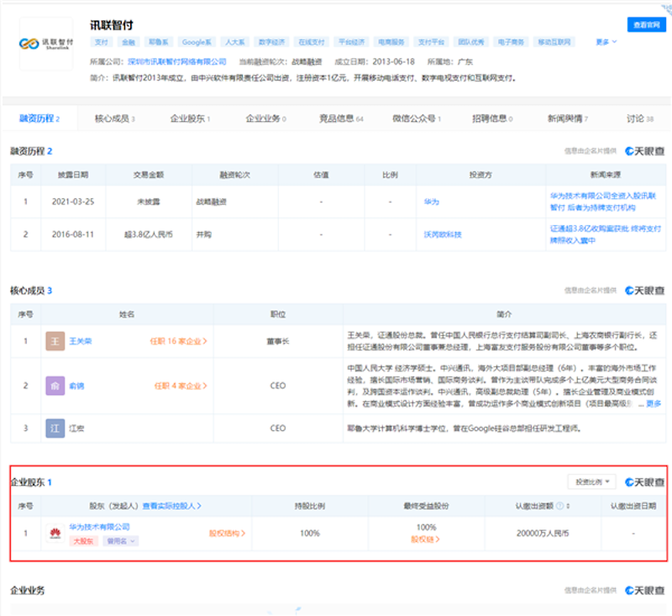Image resolution: width=672 pixels, height=616 pixels.
Task: Click the info icon beside 认缴出资额
Action: (x=559, y=506)
